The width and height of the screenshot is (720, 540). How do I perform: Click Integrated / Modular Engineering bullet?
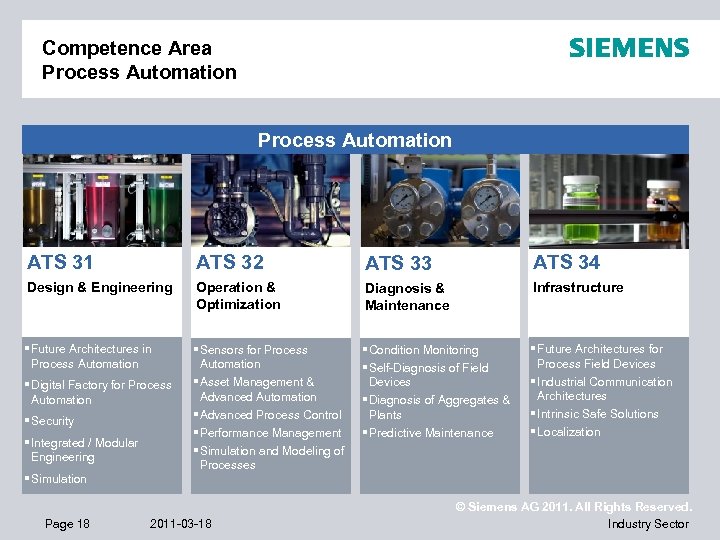coord(84,450)
